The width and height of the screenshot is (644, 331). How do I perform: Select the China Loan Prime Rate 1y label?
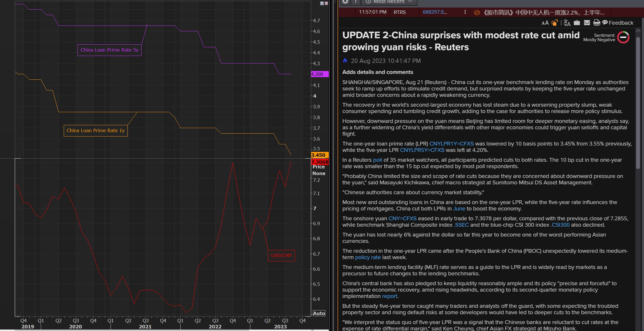[96, 131]
